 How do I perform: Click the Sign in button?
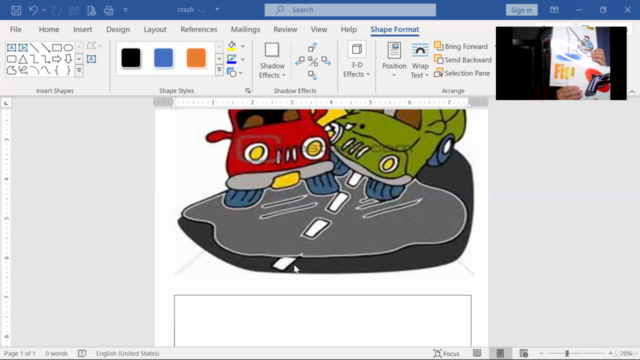tap(521, 10)
